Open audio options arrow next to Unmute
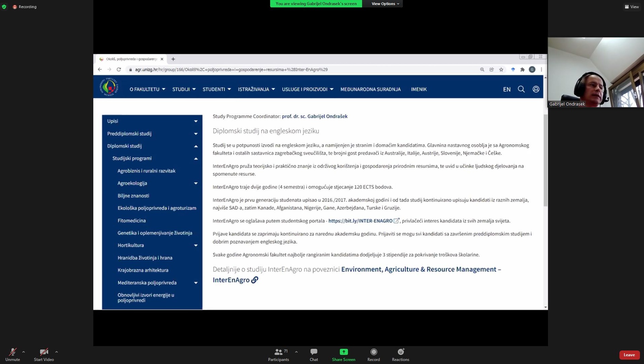The height and width of the screenshot is (364, 644). 23,352
